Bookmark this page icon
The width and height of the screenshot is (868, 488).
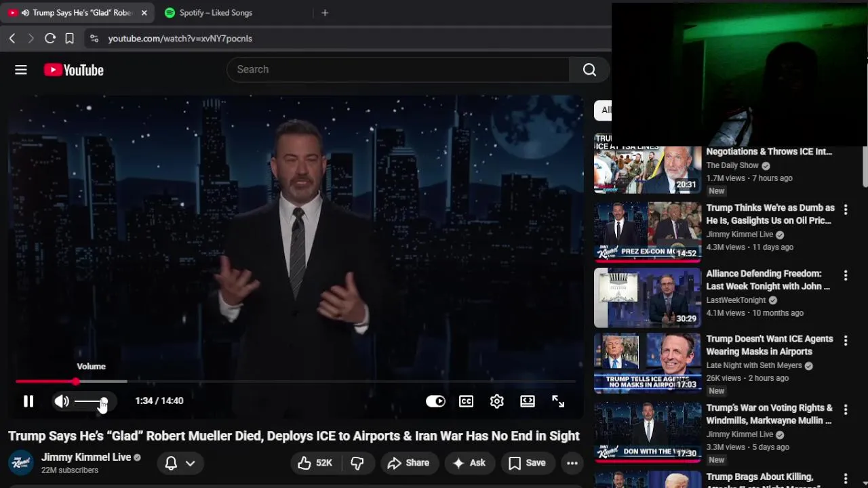pyautogui.click(x=69, y=39)
